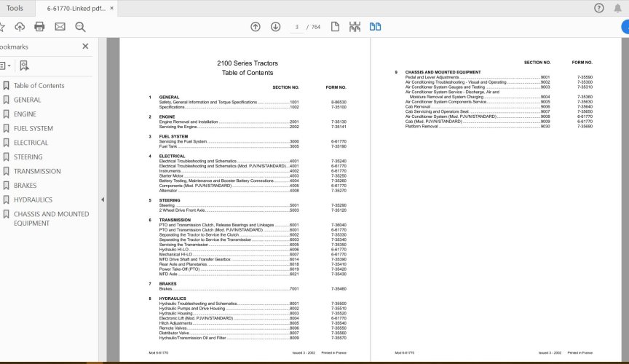Click 'Engine Removal and Installation' entry
This screenshot has height=364, width=629.
(x=189, y=122)
